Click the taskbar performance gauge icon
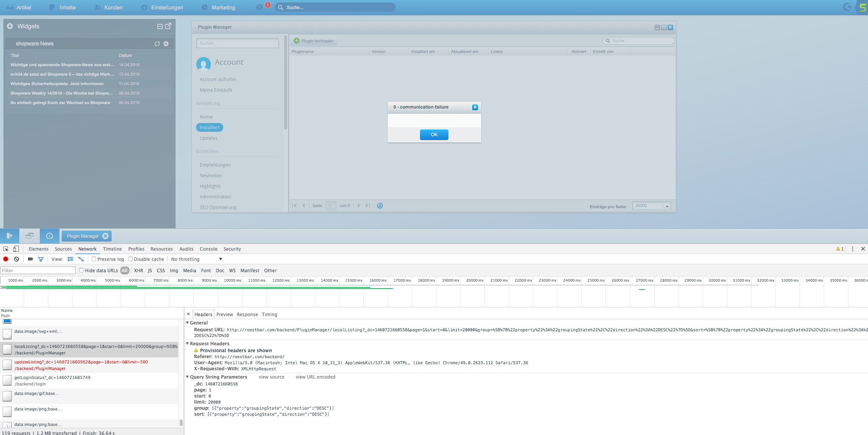 coord(50,236)
